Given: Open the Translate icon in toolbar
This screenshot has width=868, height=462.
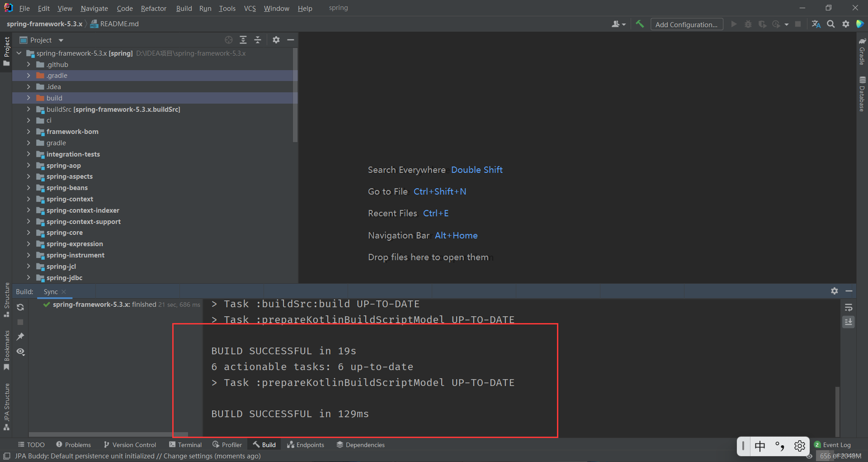Looking at the screenshot, I should click(x=816, y=24).
